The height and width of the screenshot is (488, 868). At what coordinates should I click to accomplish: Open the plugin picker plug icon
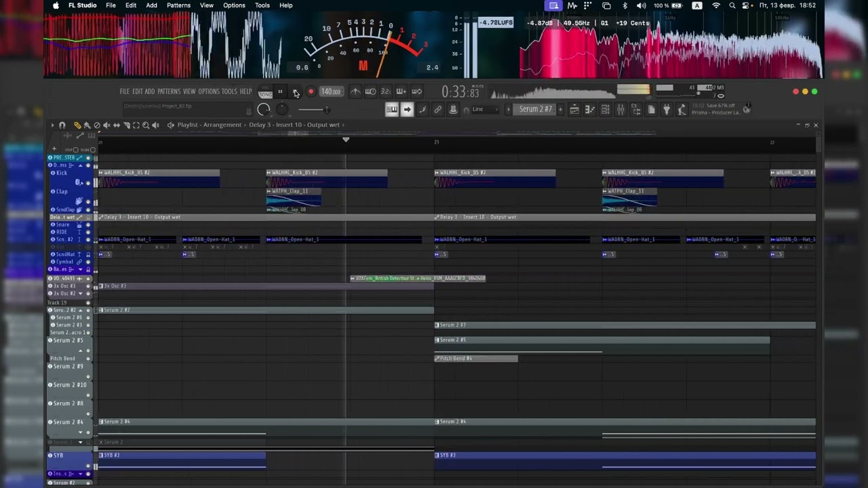coord(667,109)
